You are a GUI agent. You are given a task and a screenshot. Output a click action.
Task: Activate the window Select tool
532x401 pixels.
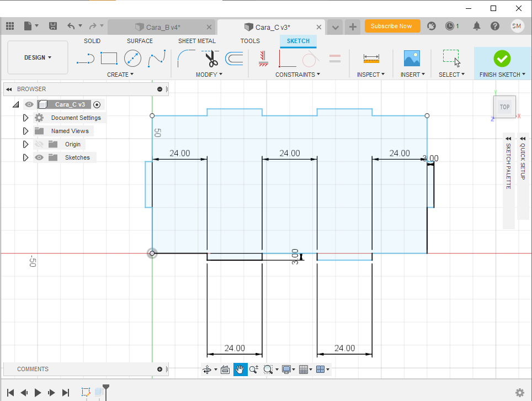(x=451, y=59)
